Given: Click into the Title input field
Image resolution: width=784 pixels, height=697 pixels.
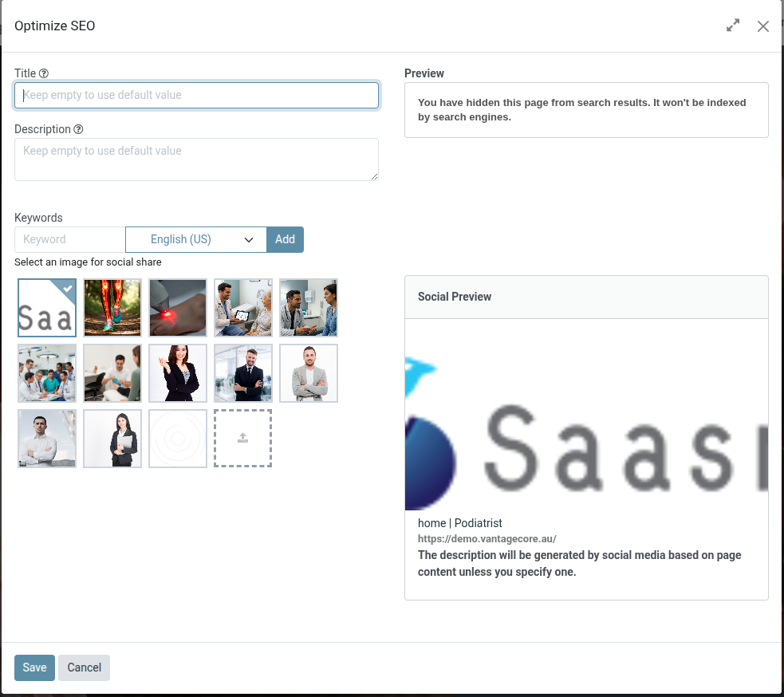Looking at the screenshot, I should 196,95.
